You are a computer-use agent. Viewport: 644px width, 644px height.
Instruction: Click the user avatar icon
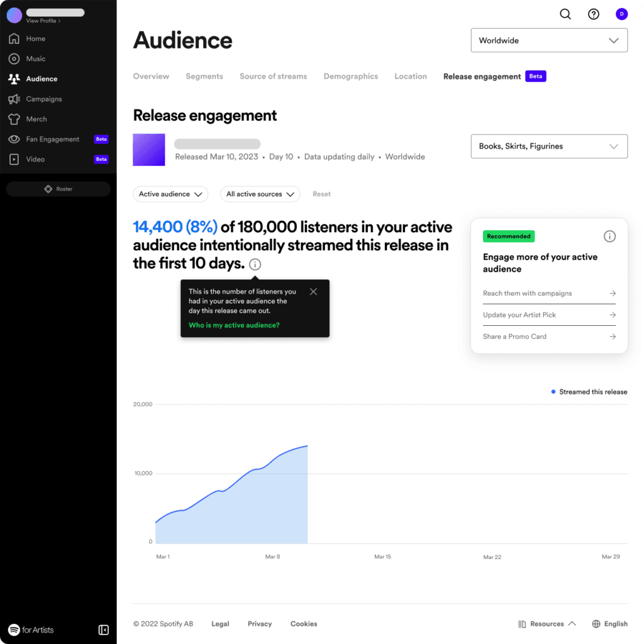(x=621, y=14)
